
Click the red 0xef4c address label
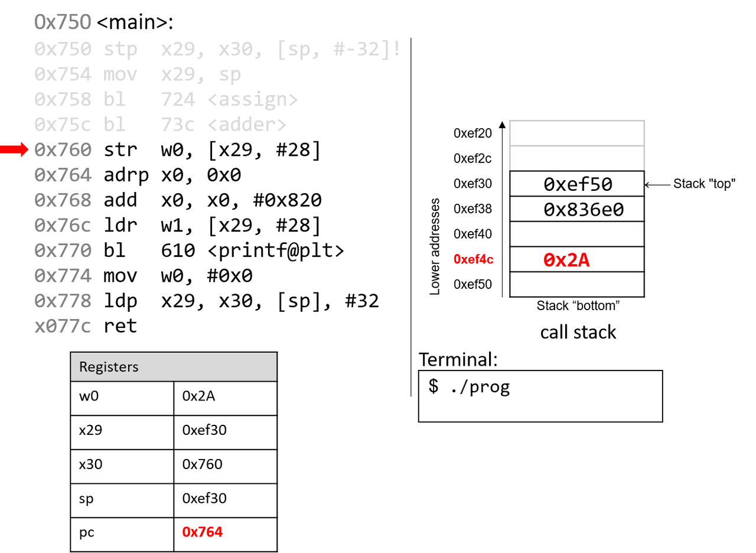click(x=472, y=259)
